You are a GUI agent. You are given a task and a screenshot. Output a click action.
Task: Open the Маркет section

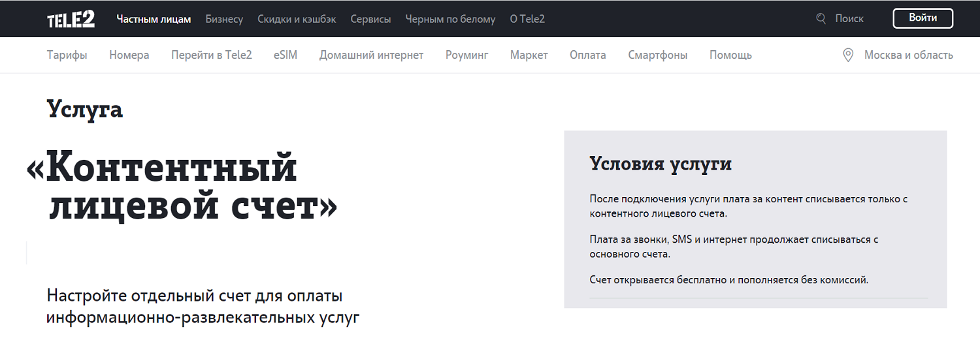[529, 55]
